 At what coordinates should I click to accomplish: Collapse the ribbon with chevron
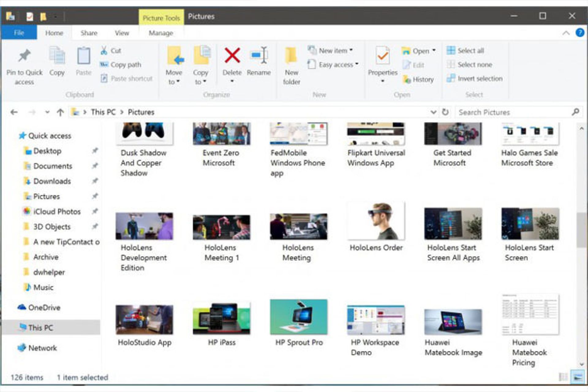click(566, 33)
